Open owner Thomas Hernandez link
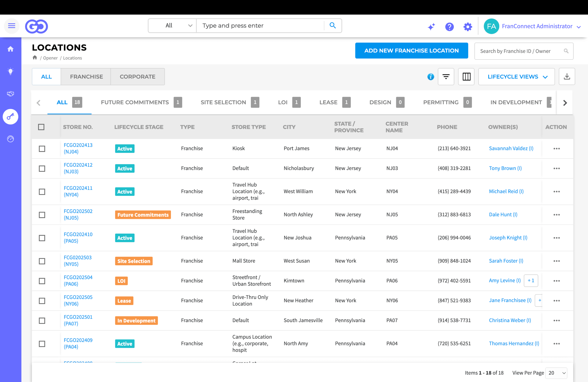This screenshot has width=588, height=382. click(x=514, y=343)
